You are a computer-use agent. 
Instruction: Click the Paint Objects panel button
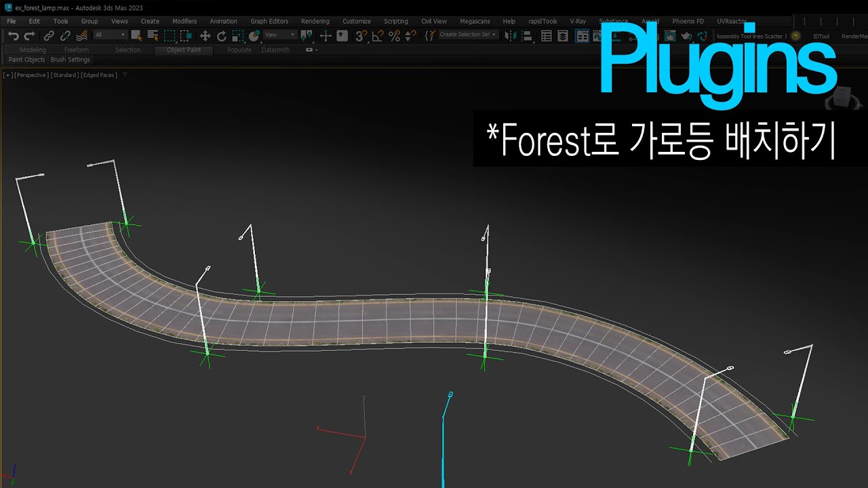(x=26, y=60)
